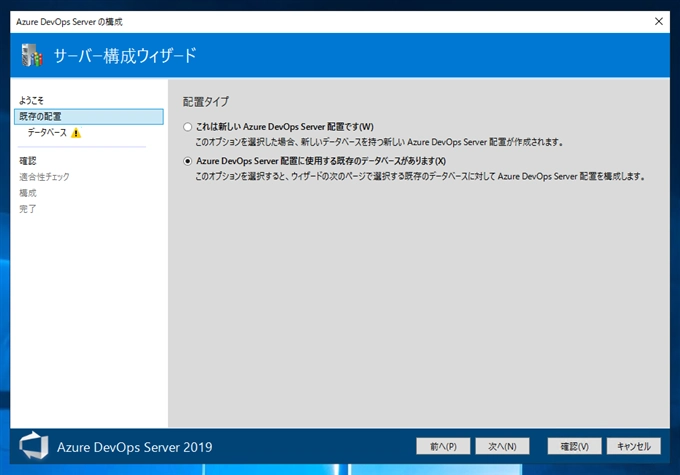Click the Azure DevOps Server 2019 footer text

(x=134, y=447)
